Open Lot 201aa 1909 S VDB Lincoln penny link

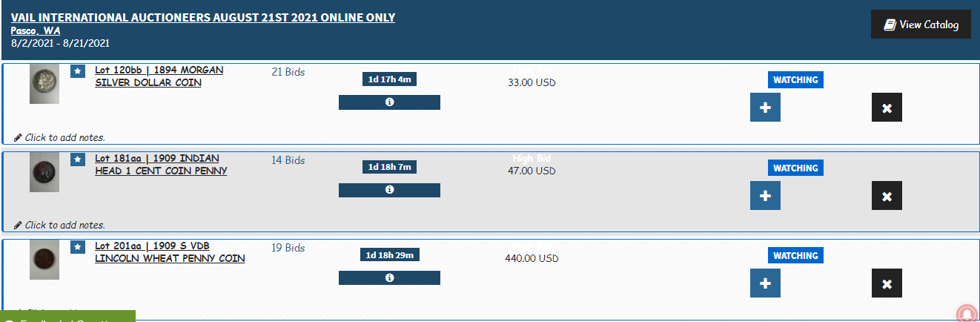coord(170,252)
